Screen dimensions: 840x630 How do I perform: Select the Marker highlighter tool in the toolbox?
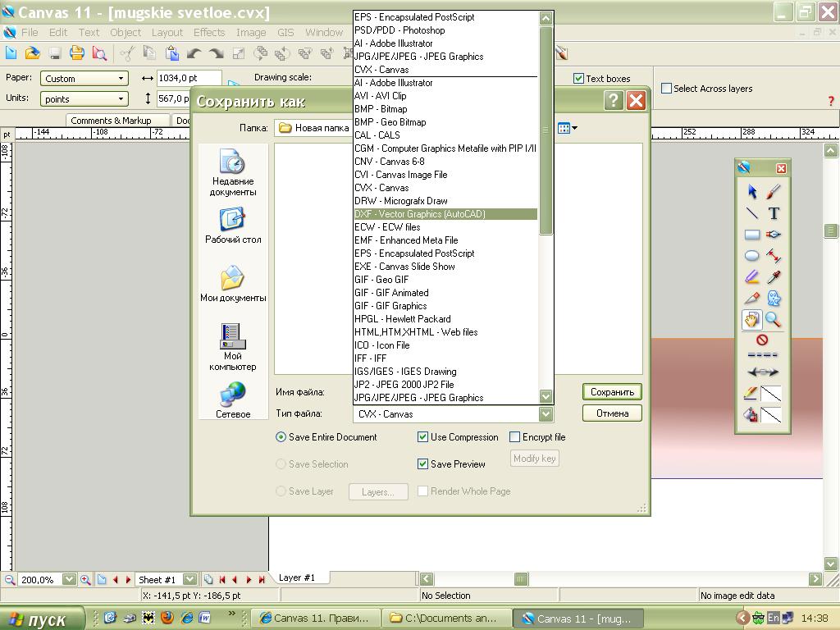(751, 277)
